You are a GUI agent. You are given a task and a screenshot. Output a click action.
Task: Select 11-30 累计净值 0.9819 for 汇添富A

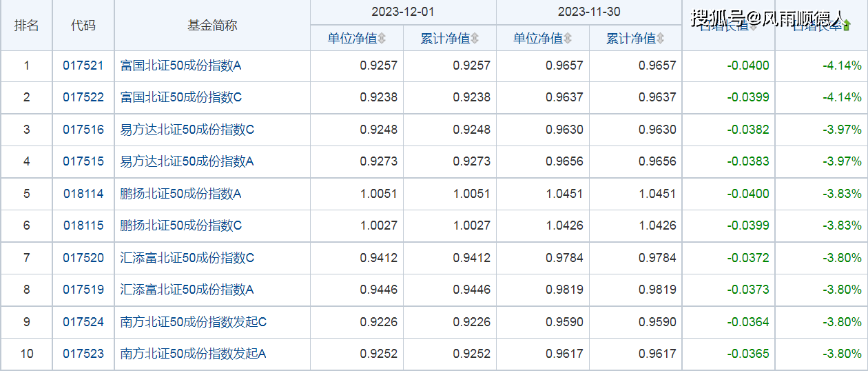[657, 290]
